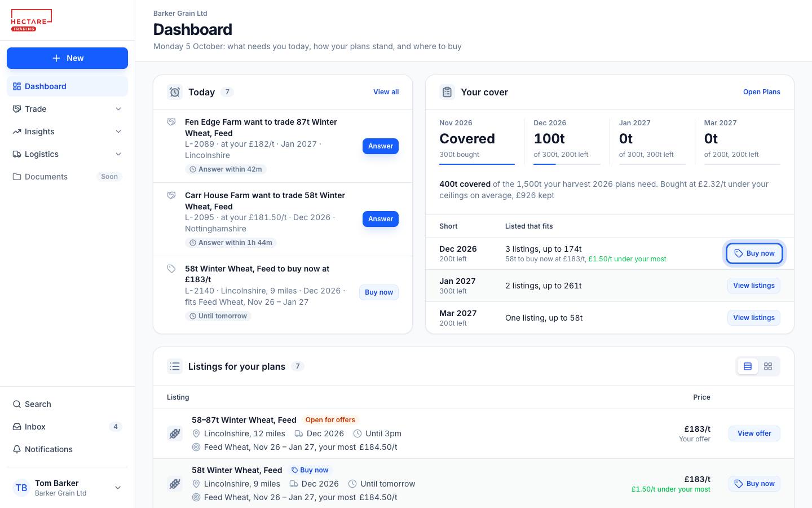Screen dimensions: 812x508
Task: Click the list icon beside Listings for your plans
Action: tap(175, 366)
